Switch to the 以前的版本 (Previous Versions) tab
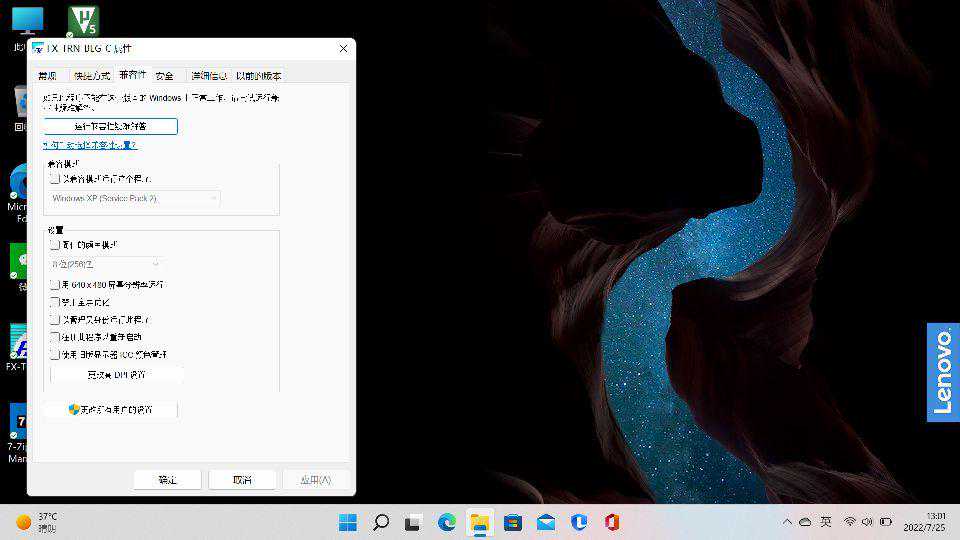Image resolution: width=960 pixels, height=540 pixels. coord(259,75)
